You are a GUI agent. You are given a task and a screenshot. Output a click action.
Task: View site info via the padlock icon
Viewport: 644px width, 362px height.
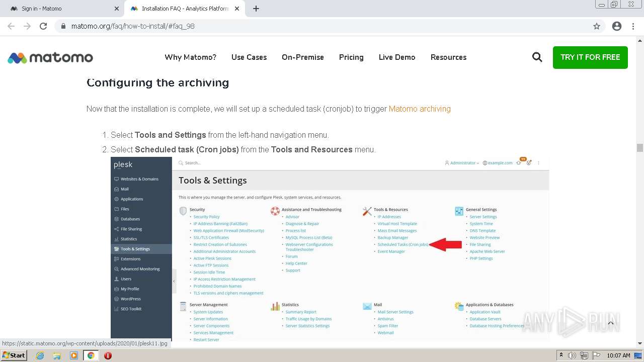click(63, 26)
